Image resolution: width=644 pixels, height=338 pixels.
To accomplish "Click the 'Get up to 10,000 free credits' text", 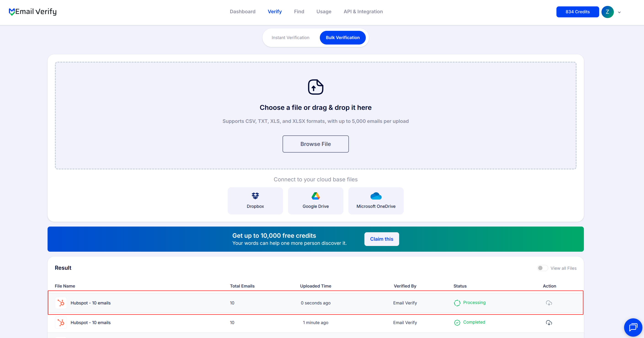I will (x=274, y=236).
